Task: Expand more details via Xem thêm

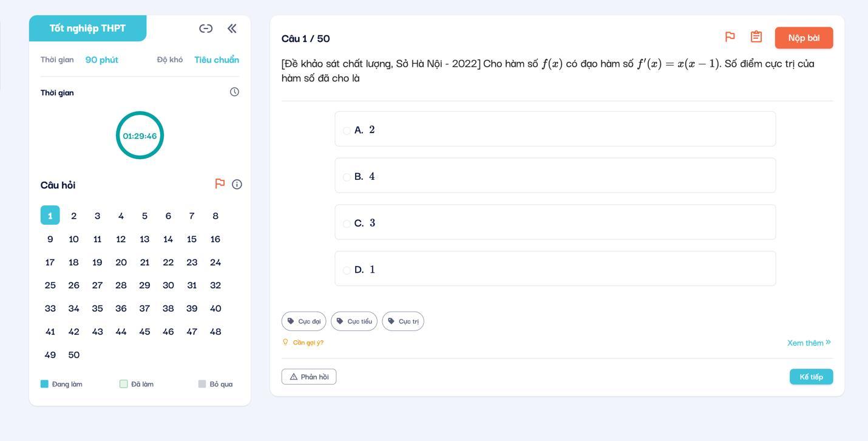Action: [809, 343]
